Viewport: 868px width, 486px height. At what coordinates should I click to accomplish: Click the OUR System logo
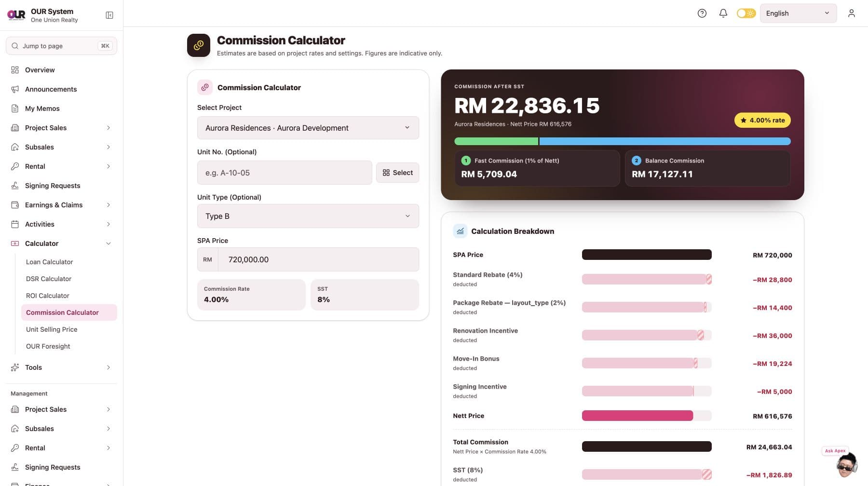coord(16,15)
